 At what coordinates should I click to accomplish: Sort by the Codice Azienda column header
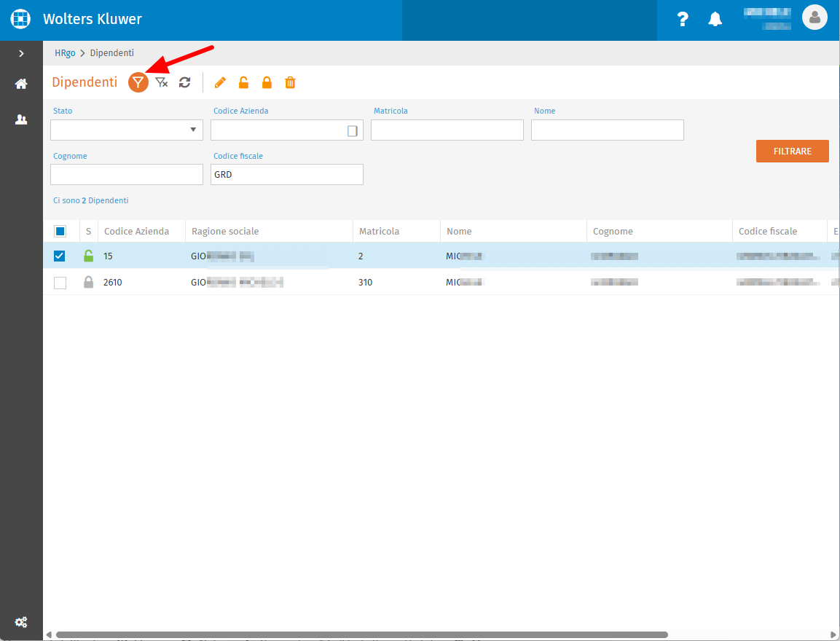tap(137, 232)
